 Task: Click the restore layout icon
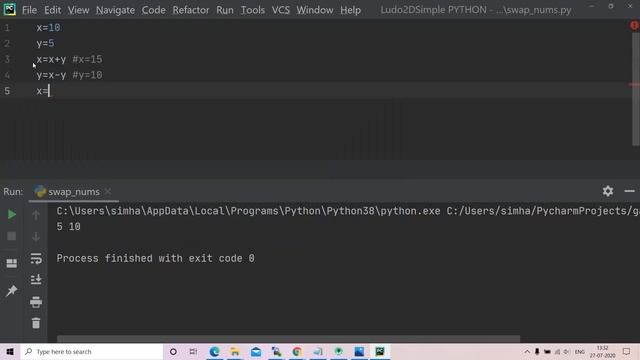(x=12, y=263)
